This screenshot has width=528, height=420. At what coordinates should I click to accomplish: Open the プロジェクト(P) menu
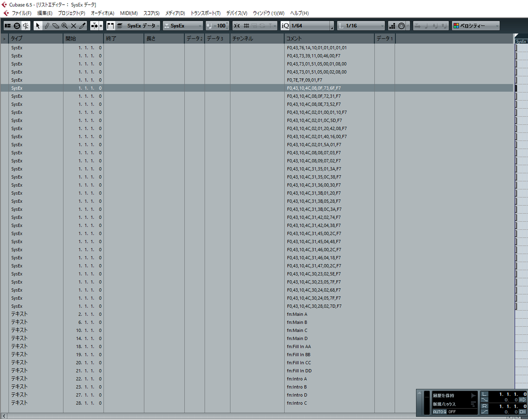[x=71, y=13]
